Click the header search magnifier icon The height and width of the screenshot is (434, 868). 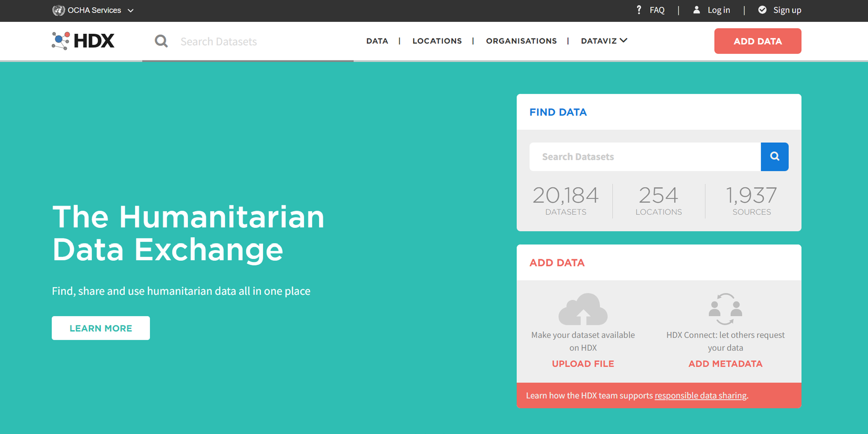tap(161, 41)
